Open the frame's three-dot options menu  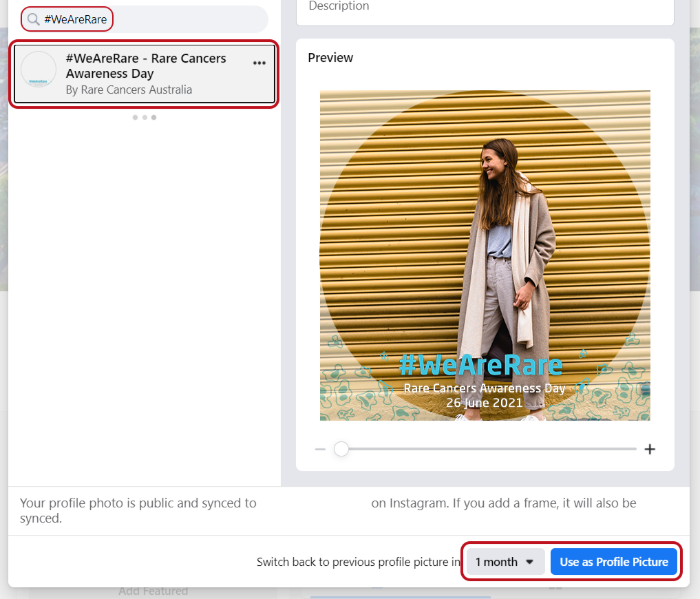click(259, 63)
